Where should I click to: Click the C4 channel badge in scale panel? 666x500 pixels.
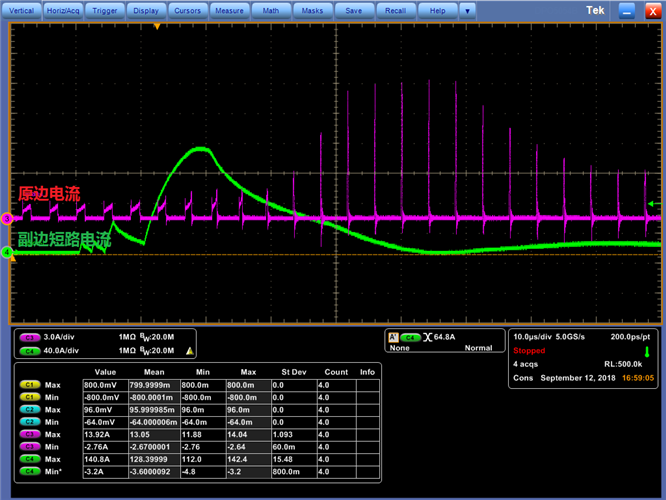pos(30,351)
